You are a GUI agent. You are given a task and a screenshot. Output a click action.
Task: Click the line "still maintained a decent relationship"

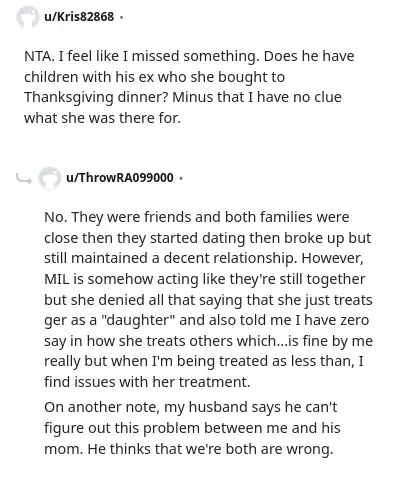(204, 259)
